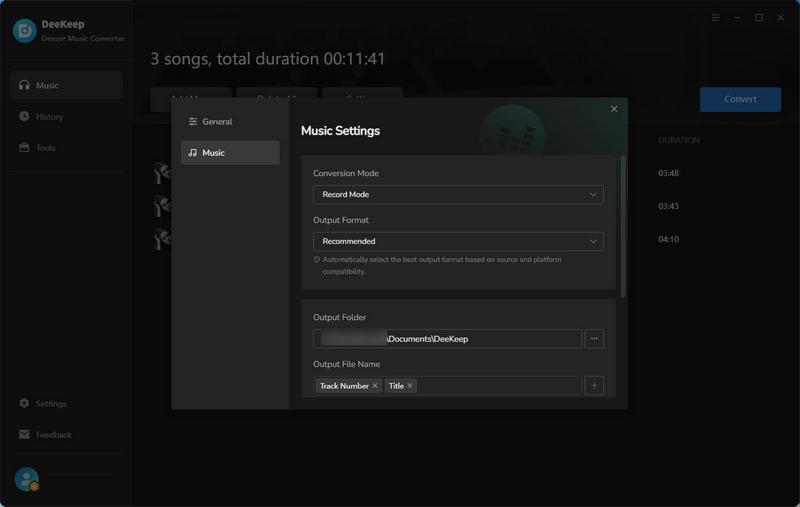This screenshot has width=800, height=507.
Task: Click the DeeKeep logo icon
Action: (24, 31)
